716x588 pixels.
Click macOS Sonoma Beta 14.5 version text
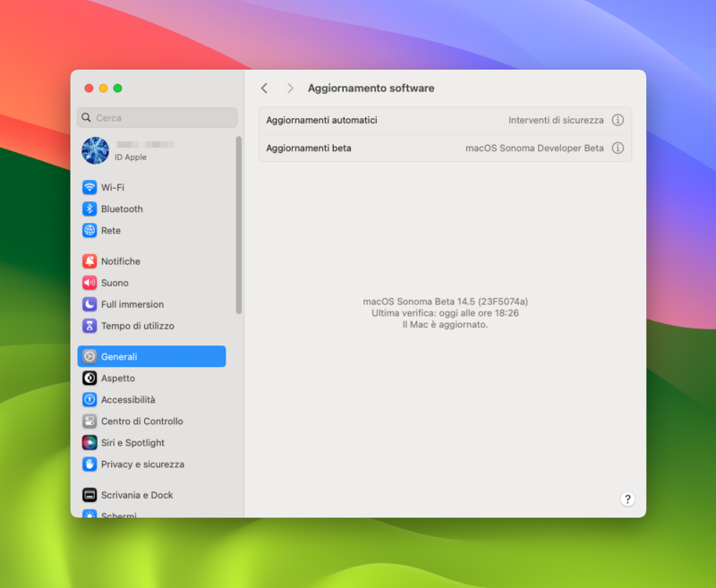point(445,302)
